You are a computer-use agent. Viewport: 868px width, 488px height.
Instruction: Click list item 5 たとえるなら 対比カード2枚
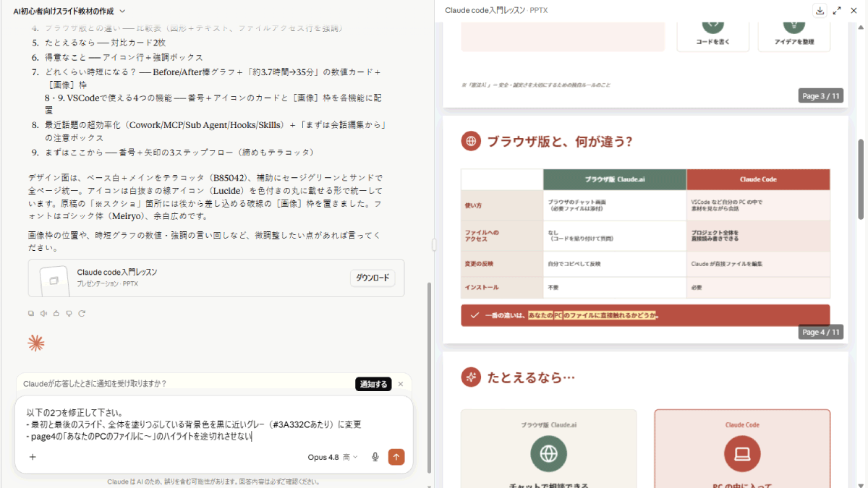(x=105, y=43)
